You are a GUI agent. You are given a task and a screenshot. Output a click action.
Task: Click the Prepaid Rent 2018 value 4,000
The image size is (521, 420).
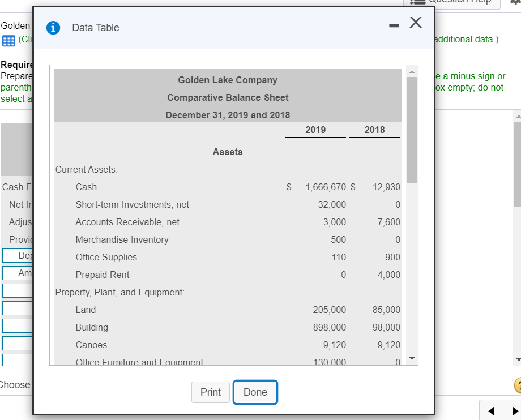click(x=388, y=275)
